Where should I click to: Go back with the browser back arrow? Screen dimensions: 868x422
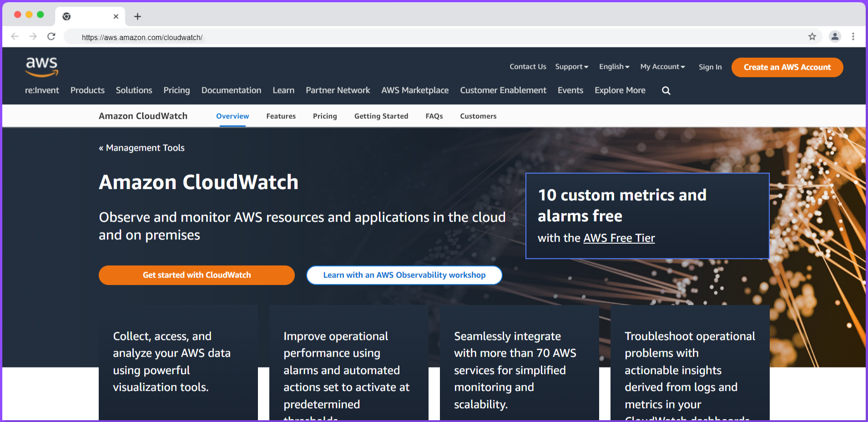coord(15,36)
